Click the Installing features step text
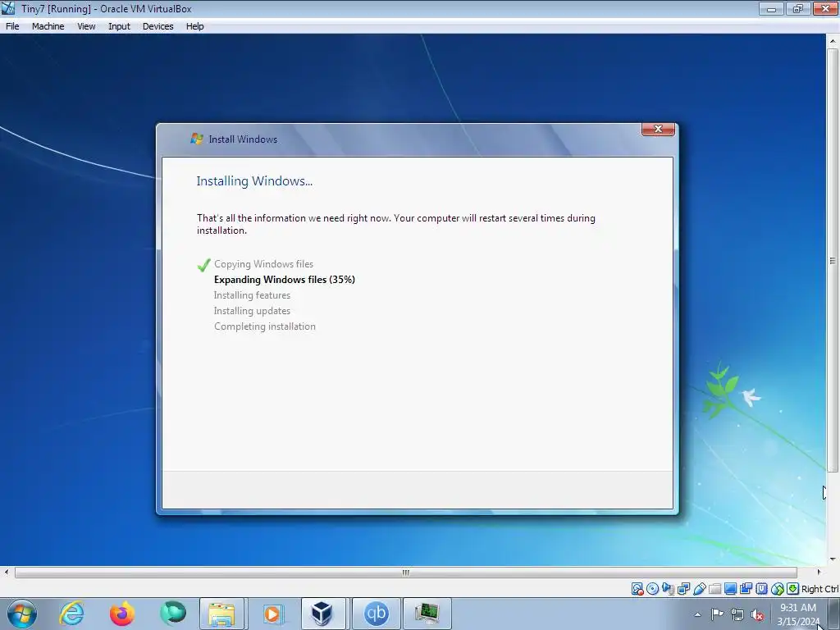Viewport: 840px width, 630px height. tap(252, 295)
